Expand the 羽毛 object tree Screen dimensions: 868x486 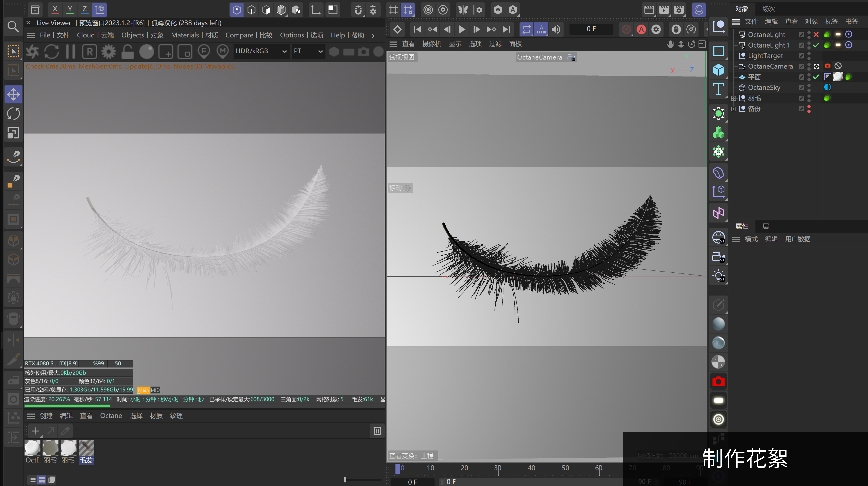[x=733, y=98]
